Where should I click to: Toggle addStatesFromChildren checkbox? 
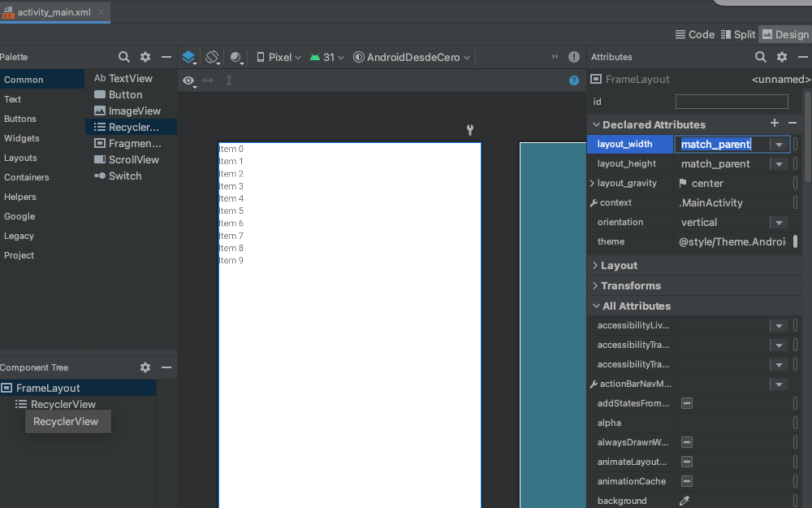[687, 403]
